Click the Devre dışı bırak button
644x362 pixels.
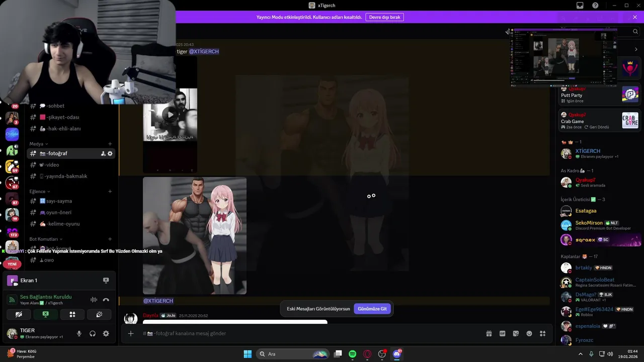[x=384, y=17]
